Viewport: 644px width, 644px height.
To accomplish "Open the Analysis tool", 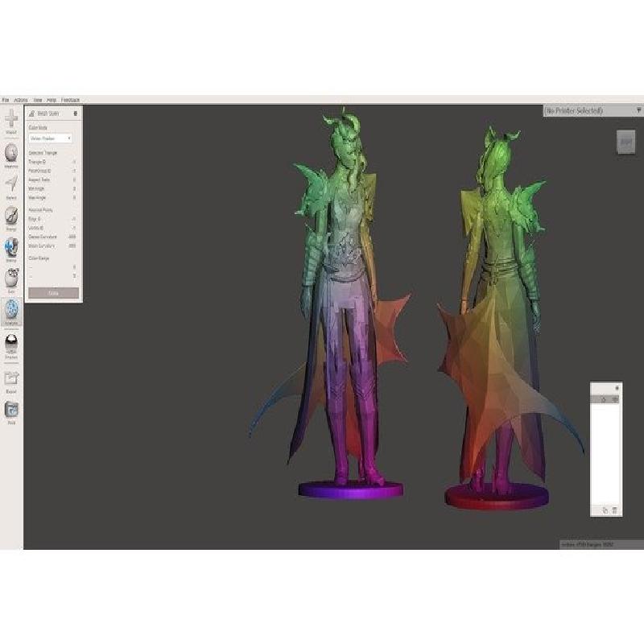I will 11,312.
